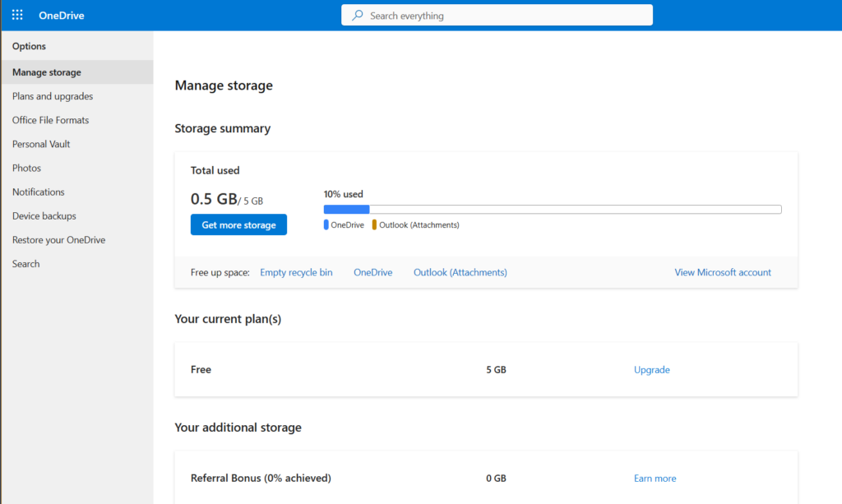Viewport: 842px width, 504px height.
Task: Open Plans and upgrades page
Action: (53, 96)
